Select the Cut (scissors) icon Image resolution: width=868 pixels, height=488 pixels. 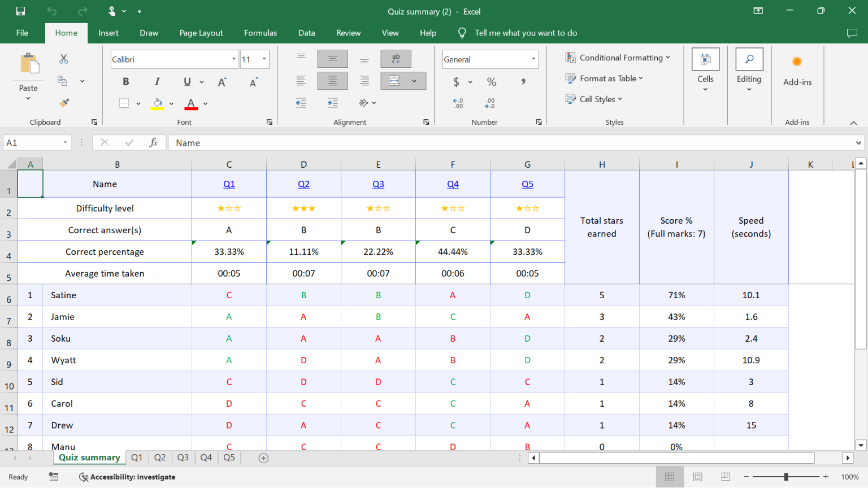[x=63, y=58]
